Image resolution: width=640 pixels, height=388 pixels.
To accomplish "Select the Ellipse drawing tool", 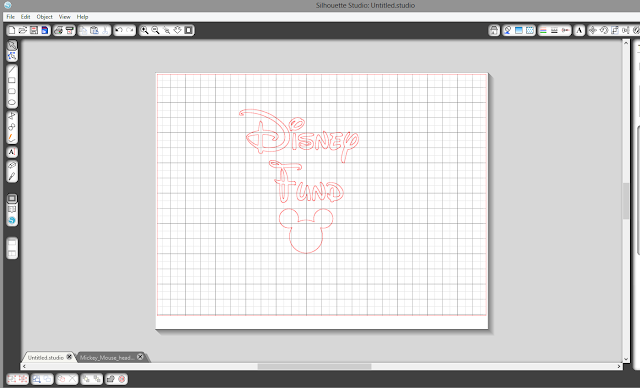I will tap(12, 102).
